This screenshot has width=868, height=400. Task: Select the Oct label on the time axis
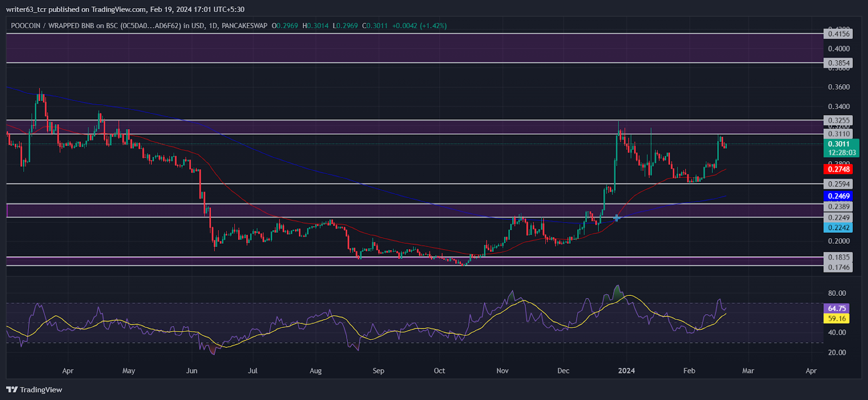(439, 371)
